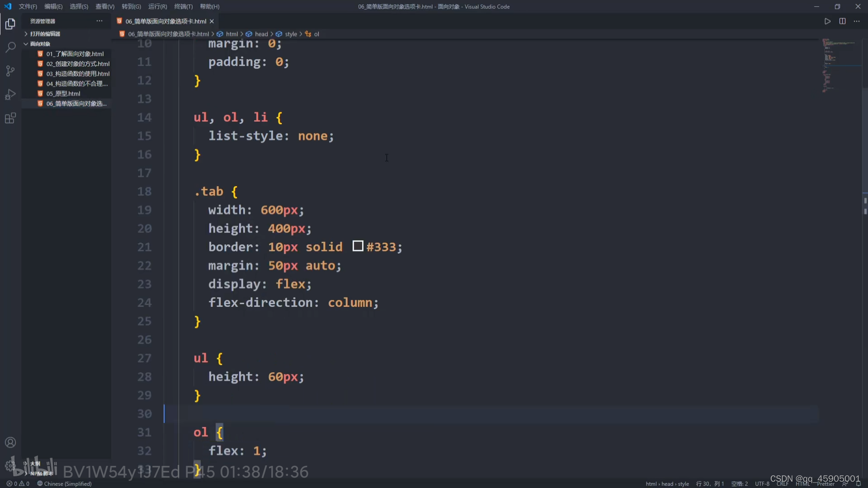Expand the 打开的编辑器 section
Image resolution: width=868 pixels, height=488 pixels.
[x=45, y=34]
